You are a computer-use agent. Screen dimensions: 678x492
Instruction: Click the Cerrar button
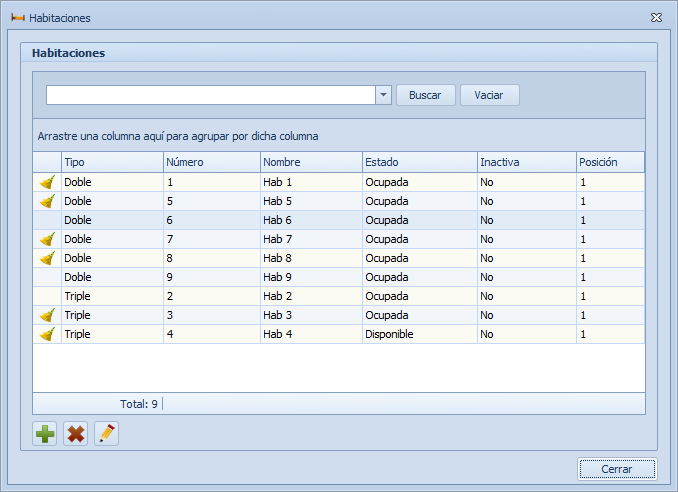616,469
